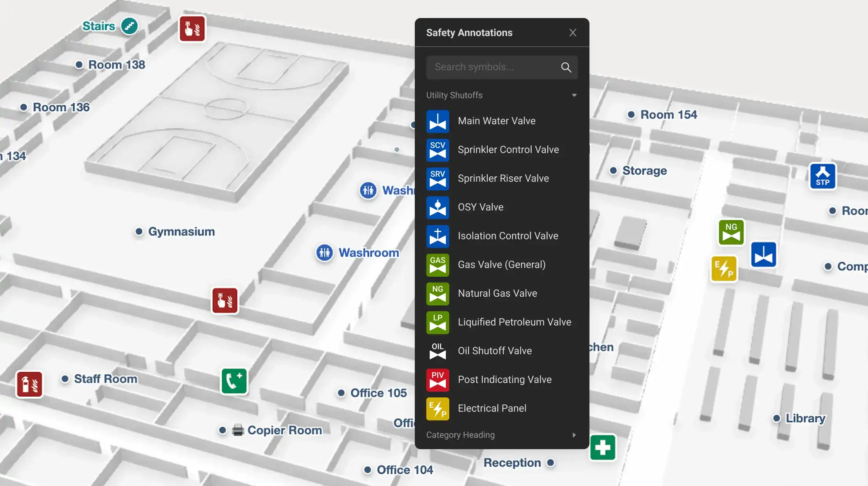Select the Liquified Petroleum Valve icon
This screenshot has height=486, width=868.
438,322
